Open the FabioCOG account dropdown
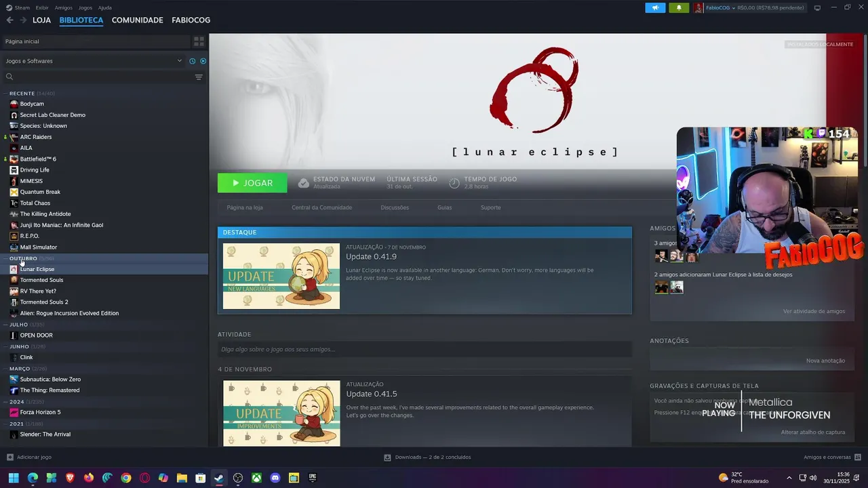 tap(720, 8)
